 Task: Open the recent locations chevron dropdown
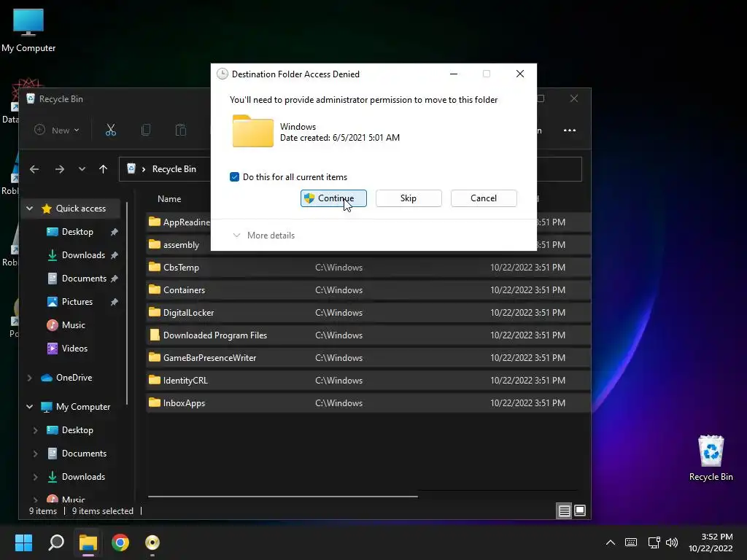pyautogui.click(x=82, y=169)
